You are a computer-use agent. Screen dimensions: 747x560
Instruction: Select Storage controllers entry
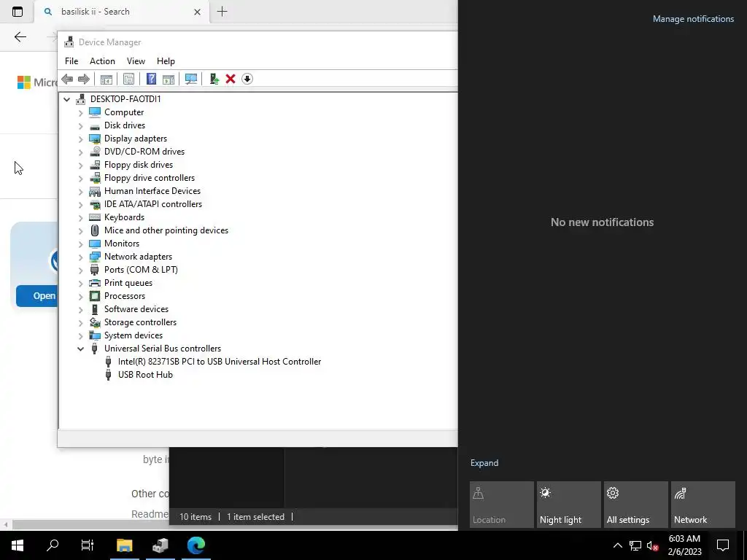pyautogui.click(x=141, y=322)
